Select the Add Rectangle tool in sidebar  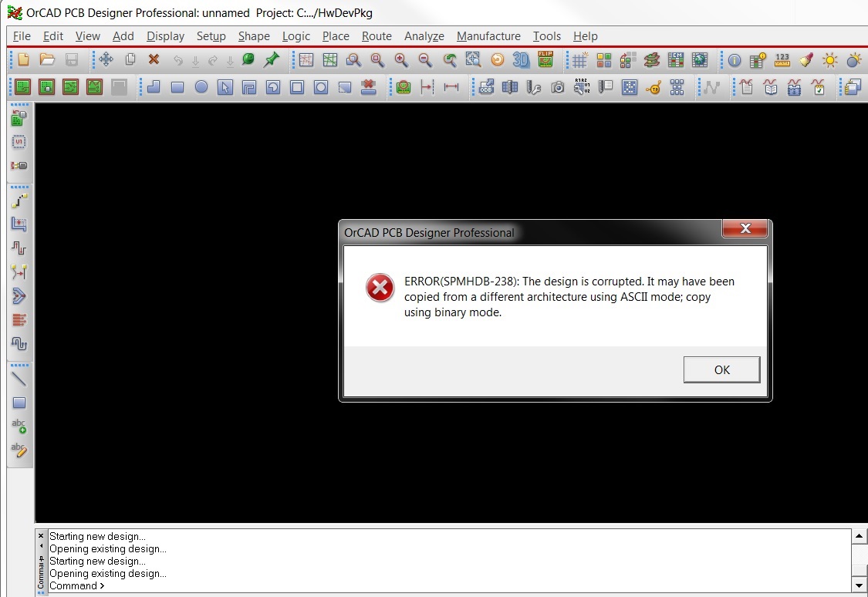19,403
